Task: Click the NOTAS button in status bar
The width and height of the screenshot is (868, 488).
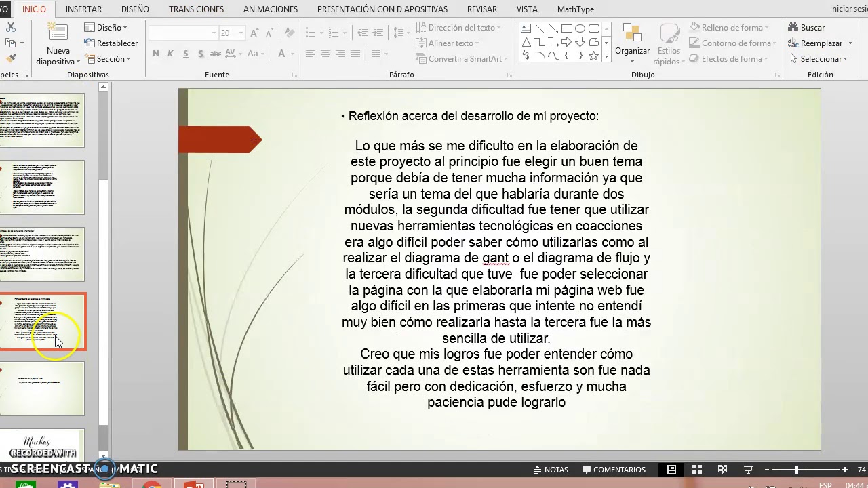Action: coord(550,470)
